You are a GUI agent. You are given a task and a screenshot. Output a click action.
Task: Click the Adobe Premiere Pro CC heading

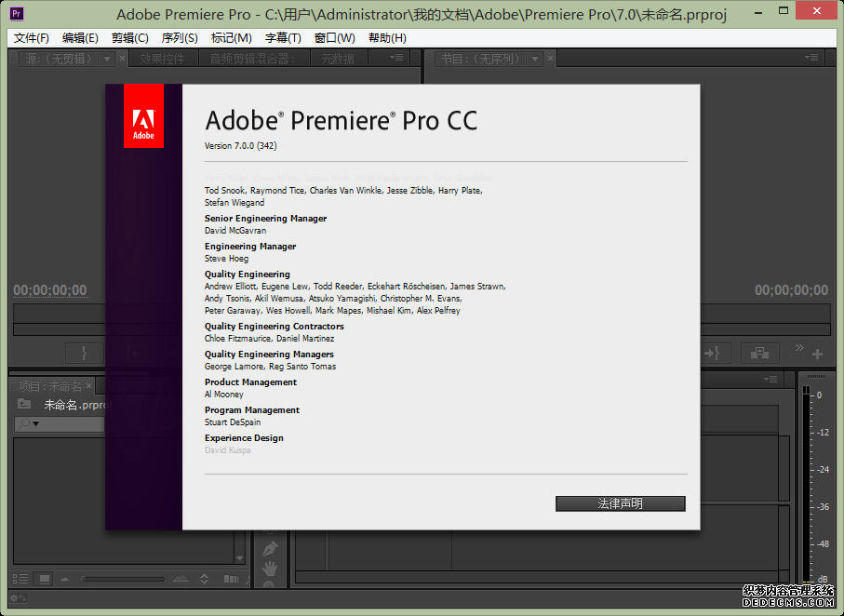point(342,121)
